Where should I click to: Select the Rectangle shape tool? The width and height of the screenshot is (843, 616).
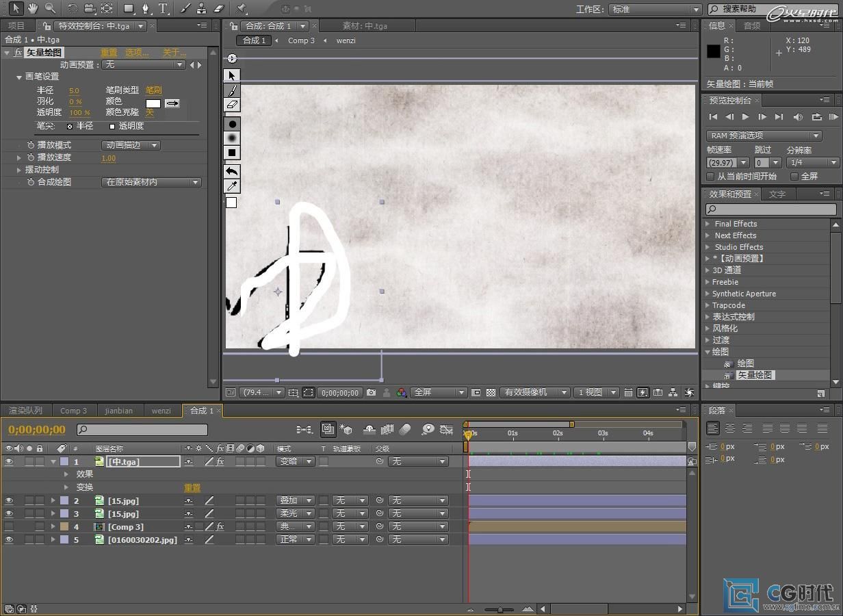click(x=129, y=8)
